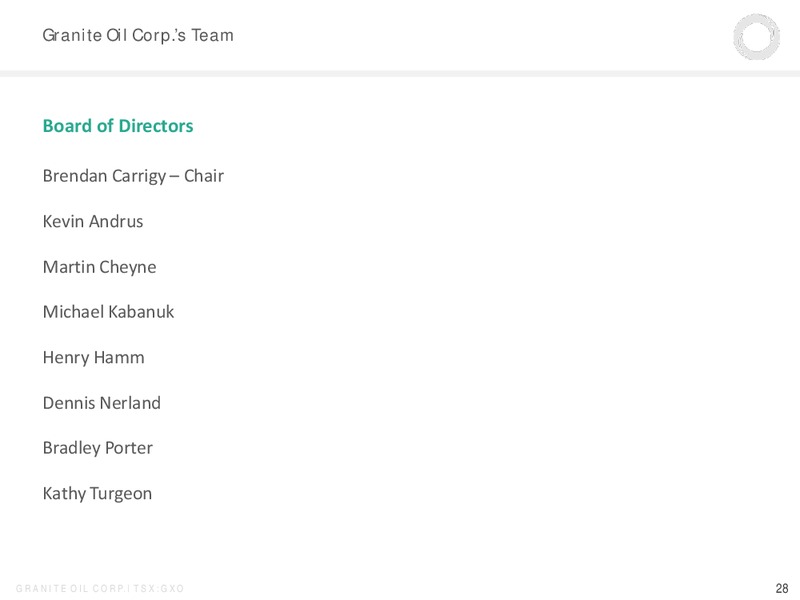Image resolution: width=800 pixels, height=600 pixels.
Task: Select the name "Kathy Turgeon"
Action: click(97, 493)
